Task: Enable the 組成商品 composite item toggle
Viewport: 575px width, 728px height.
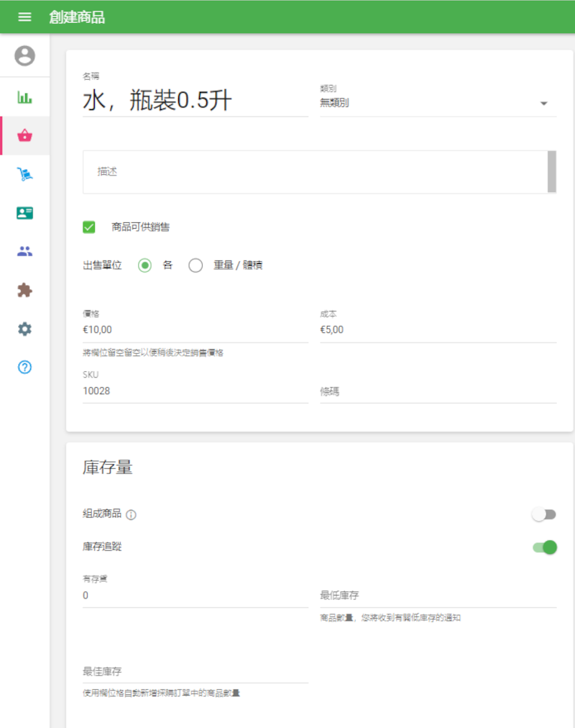Action: pos(543,514)
